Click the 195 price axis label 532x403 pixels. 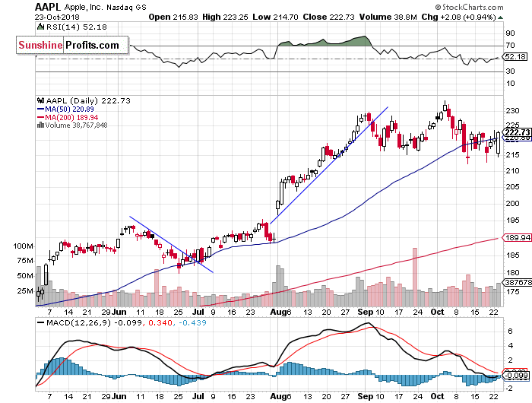[x=512, y=221]
